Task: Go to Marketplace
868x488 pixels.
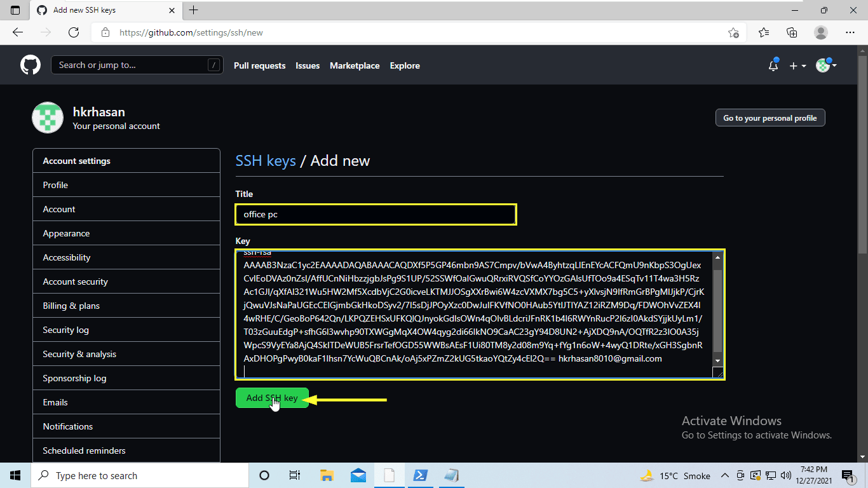Action: point(355,65)
